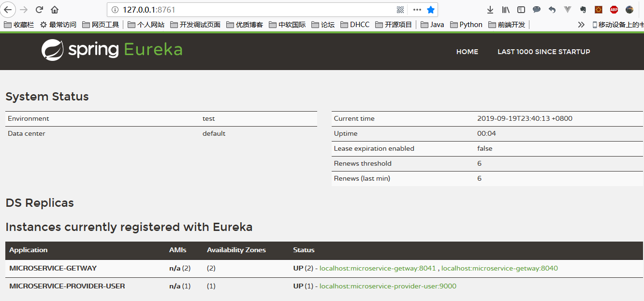Open the downloads arrow icon

point(490,10)
